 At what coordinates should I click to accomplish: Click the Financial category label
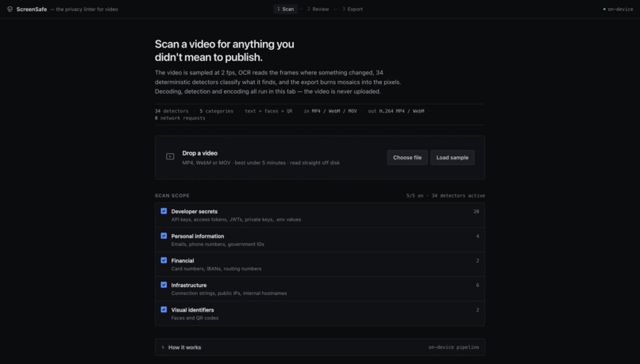point(183,260)
